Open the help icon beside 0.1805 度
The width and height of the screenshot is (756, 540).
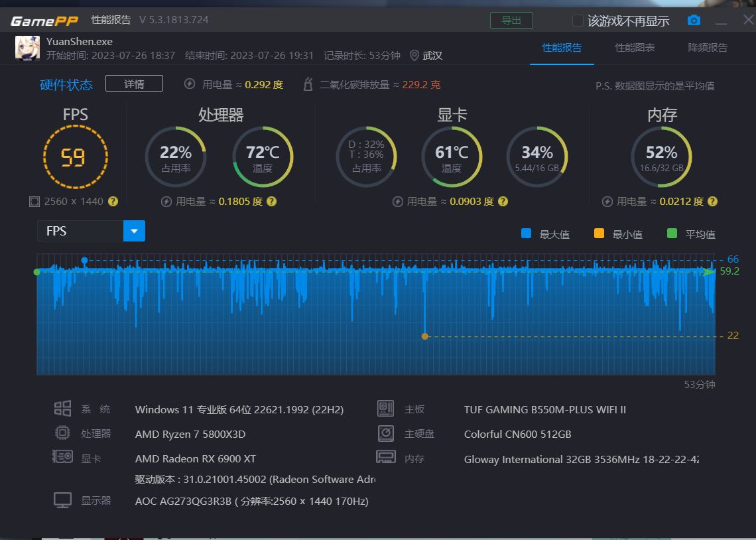[271, 202]
